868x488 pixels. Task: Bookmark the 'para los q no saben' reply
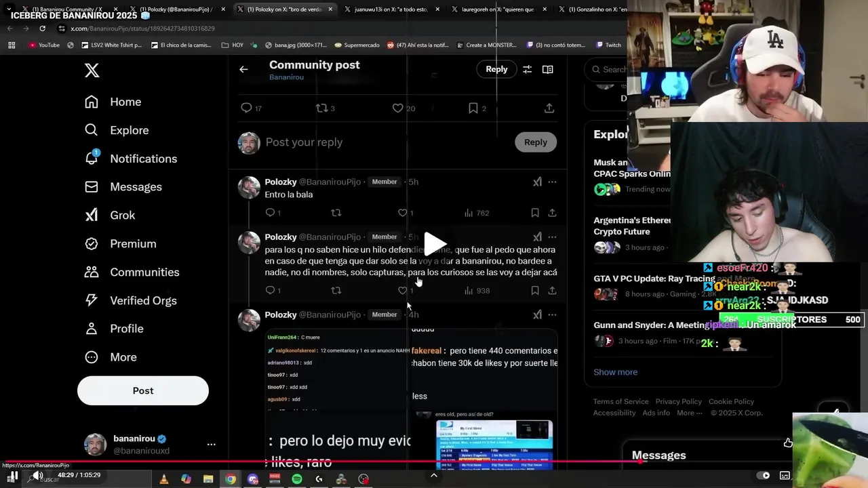[535, 290]
